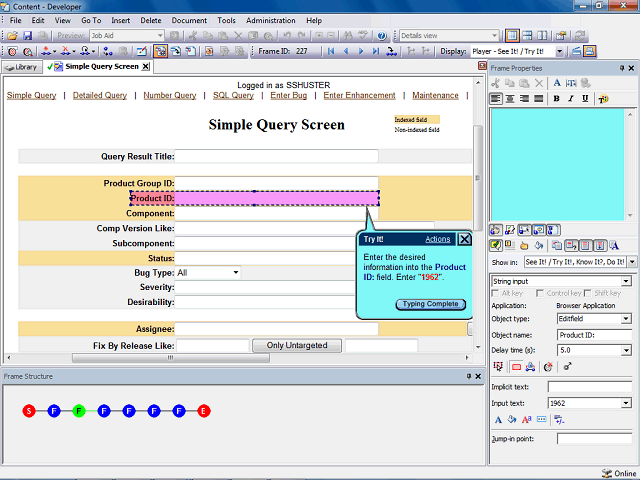Toggle the Alt key checkbox
640x480 pixels.
pyautogui.click(x=496, y=293)
